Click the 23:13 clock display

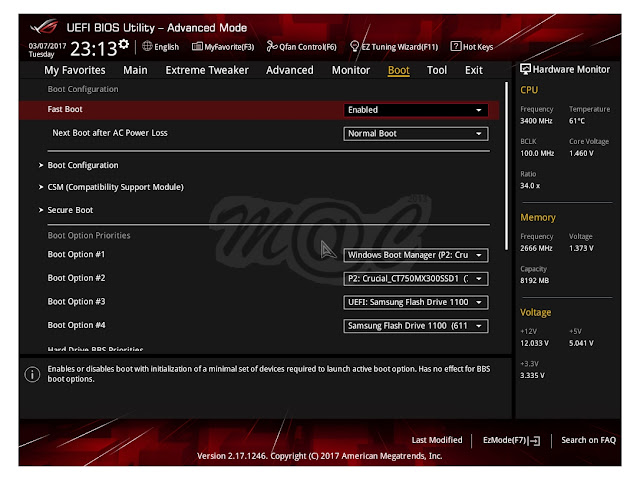[x=93, y=49]
